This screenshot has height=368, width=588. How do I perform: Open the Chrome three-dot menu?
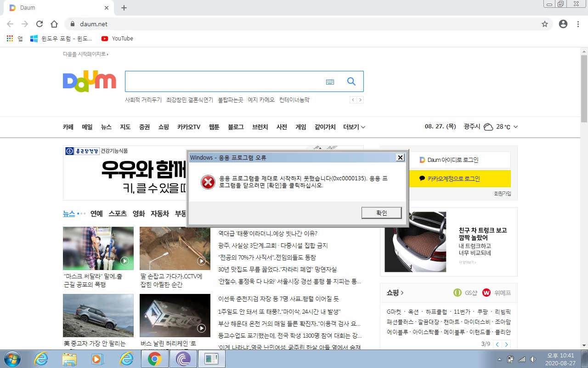(578, 24)
